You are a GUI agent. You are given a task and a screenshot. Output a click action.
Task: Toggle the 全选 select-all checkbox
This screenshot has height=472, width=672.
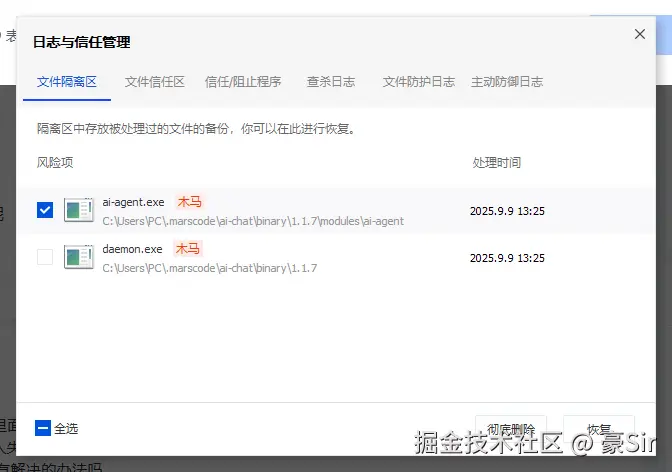click(x=43, y=428)
